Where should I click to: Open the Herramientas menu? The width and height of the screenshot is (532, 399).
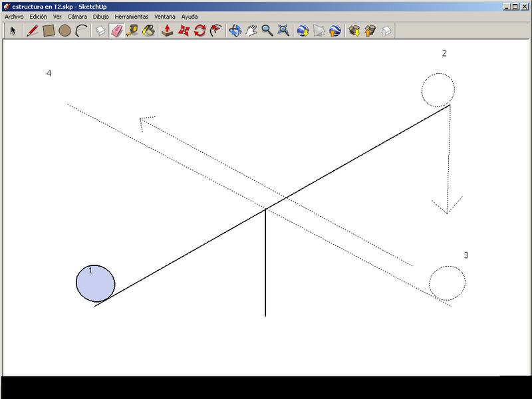pos(131,16)
